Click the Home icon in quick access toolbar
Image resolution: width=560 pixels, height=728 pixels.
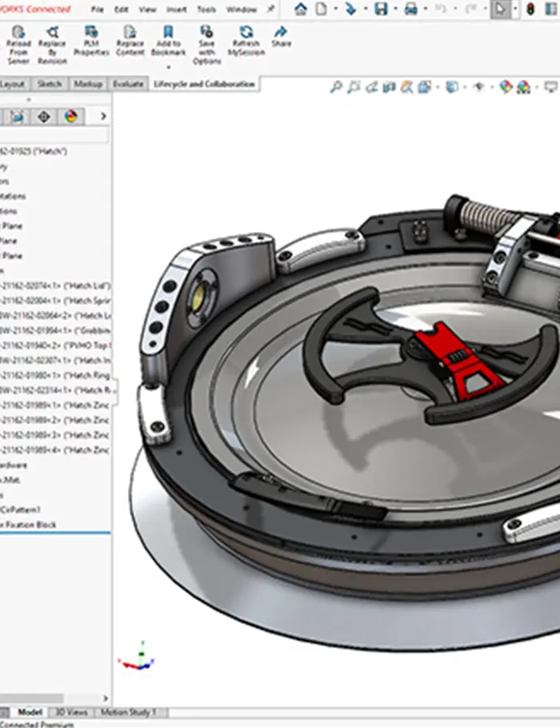click(x=301, y=8)
